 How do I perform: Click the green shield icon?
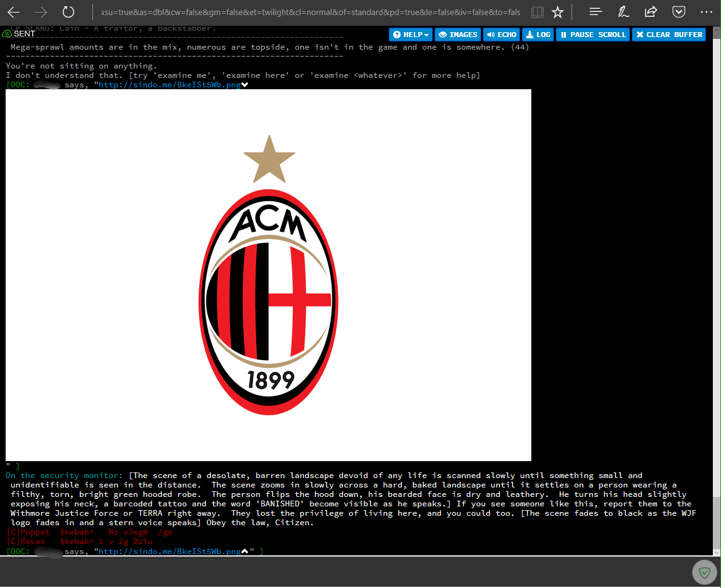(x=705, y=572)
